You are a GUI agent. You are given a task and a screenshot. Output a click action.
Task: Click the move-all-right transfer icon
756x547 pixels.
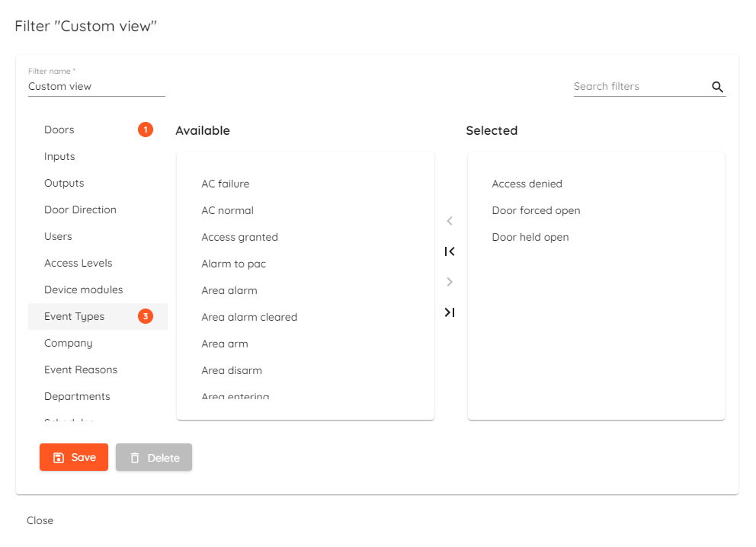point(450,312)
